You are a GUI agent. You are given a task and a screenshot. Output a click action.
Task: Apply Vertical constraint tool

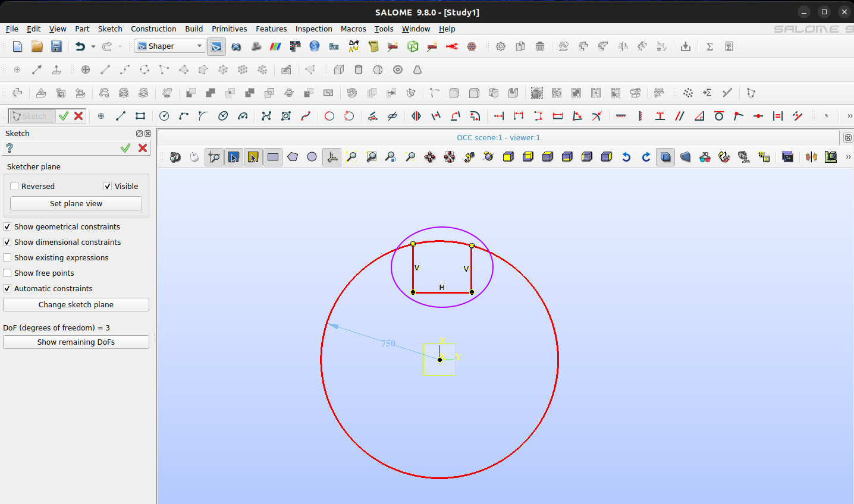(x=640, y=116)
